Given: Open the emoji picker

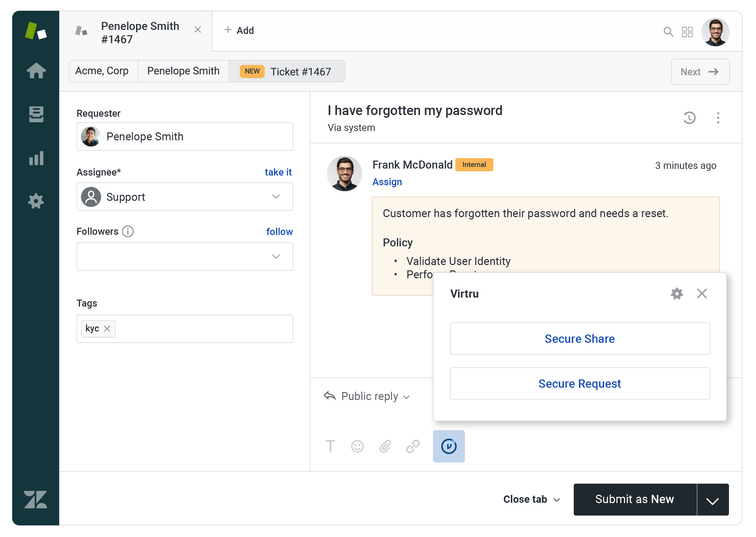Looking at the screenshot, I should coord(357,446).
